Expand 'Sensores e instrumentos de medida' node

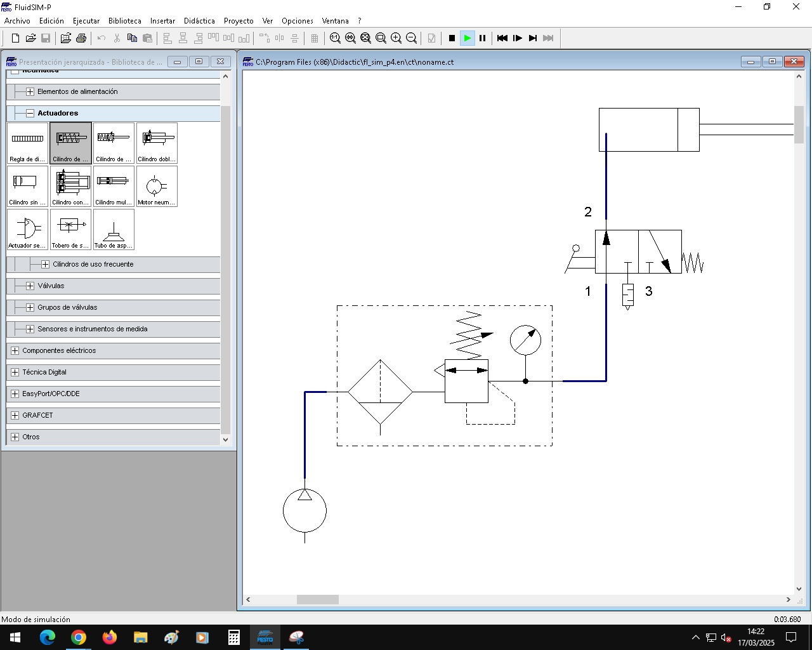point(30,329)
